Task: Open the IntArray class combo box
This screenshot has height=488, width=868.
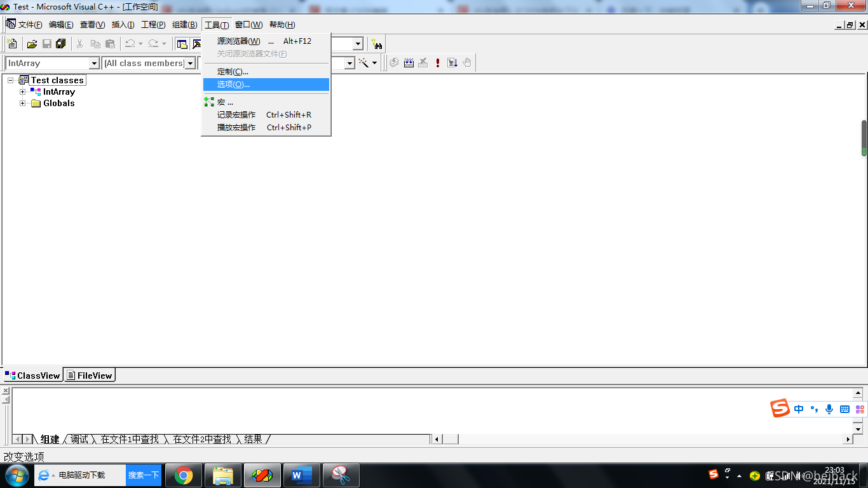Action: (x=52, y=63)
